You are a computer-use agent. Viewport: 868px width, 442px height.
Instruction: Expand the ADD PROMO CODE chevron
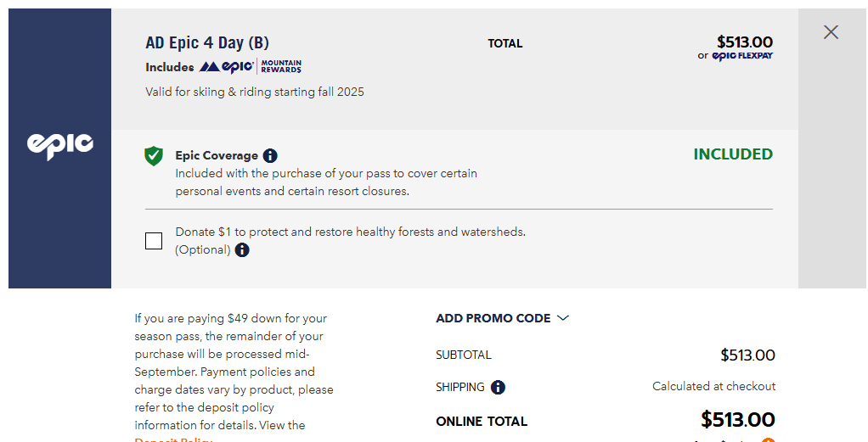563,318
